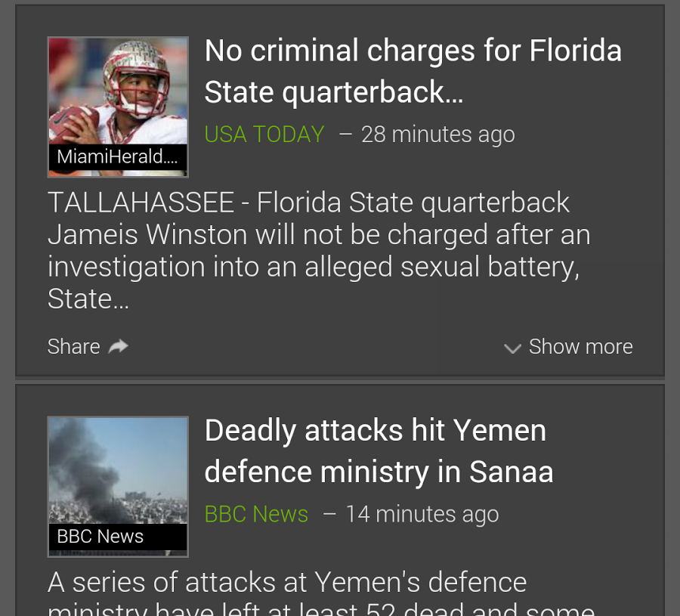Image resolution: width=680 pixels, height=616 pixels.
Task: Tap the MiamiHerald caption on the thumbnail
Action: [x=118, y=157]
